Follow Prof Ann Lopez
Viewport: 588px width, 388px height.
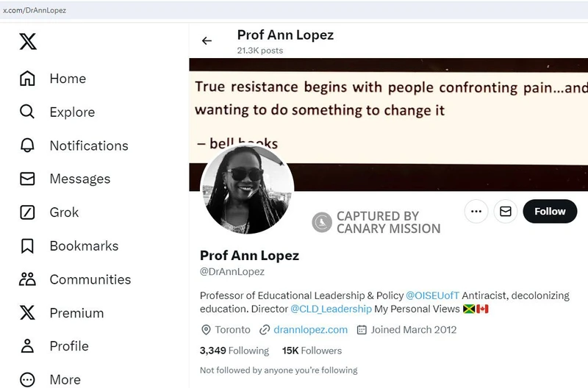point(550,212)
